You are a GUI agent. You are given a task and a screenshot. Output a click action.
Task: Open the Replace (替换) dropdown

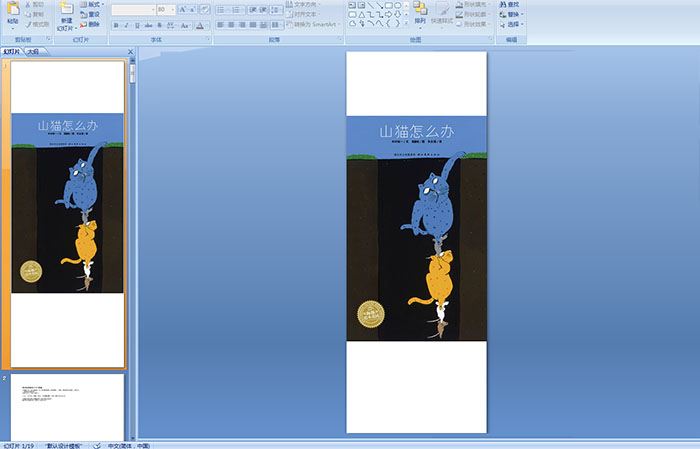[x=512, y=14]
